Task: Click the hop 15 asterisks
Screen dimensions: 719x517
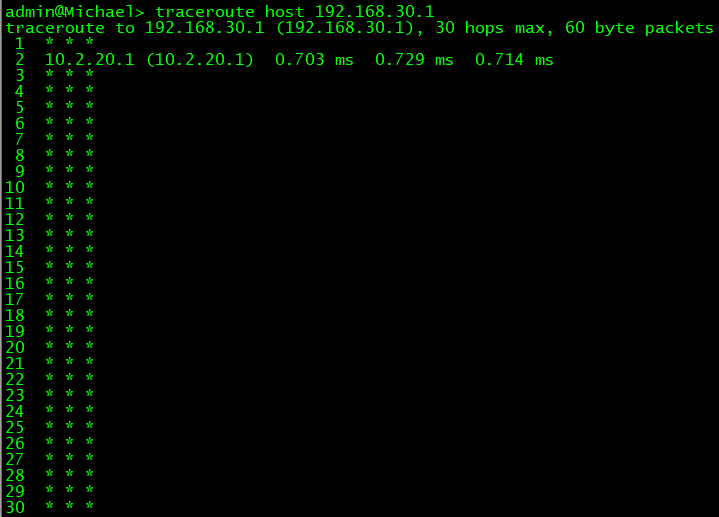Action: tap(69, 266)
